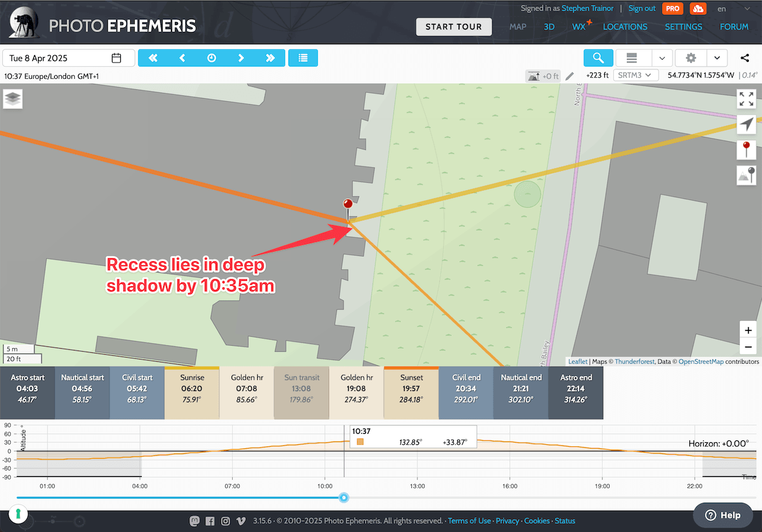Advance one day with single-right arrow

[x=241, y=58]
